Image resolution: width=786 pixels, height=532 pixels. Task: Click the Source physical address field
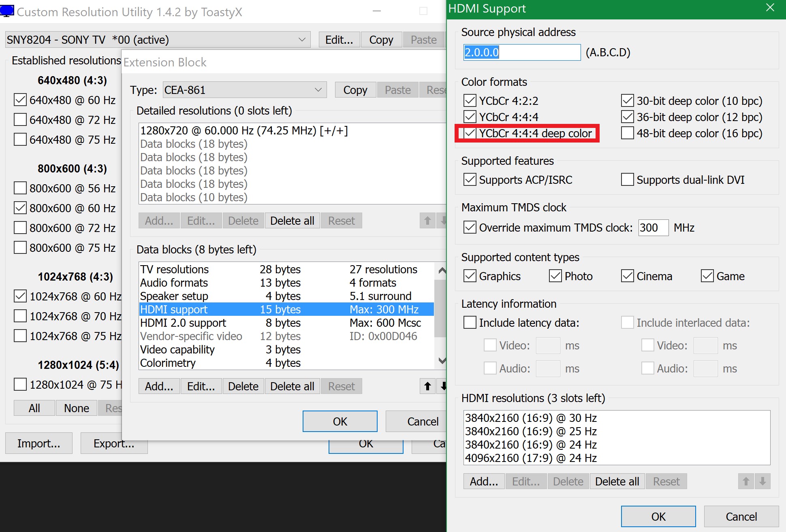[x=522, y=52]
